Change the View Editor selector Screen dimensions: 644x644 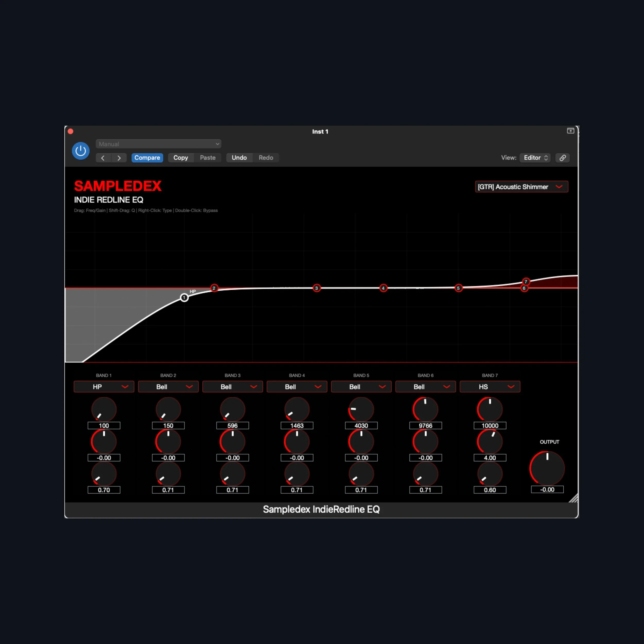click(535, 158)
